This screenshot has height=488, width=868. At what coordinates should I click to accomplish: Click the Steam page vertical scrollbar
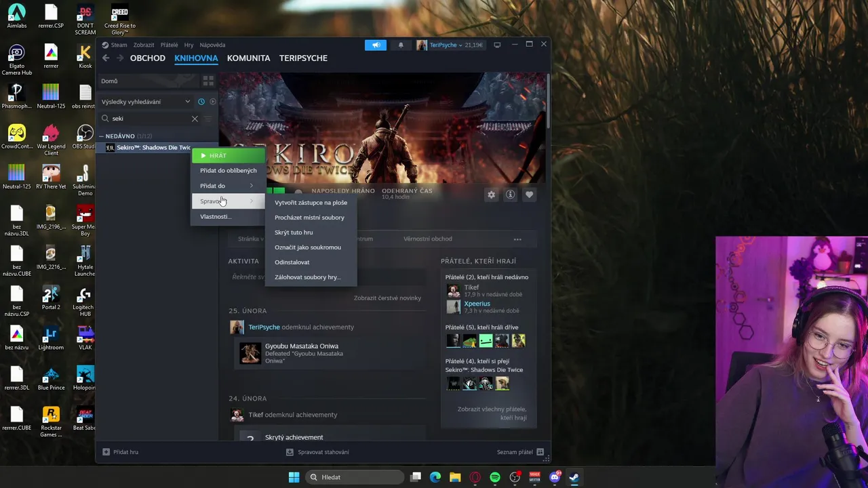point(548,100)
